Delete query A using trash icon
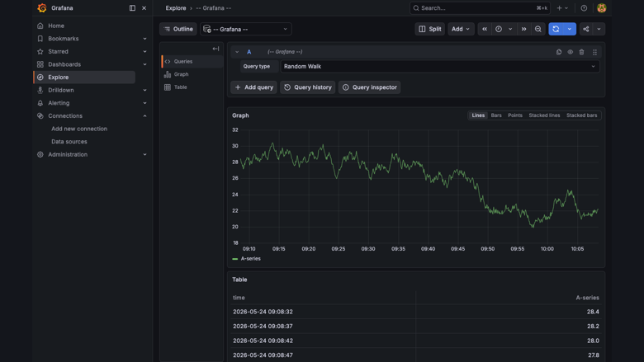Screen dimensions: 644x362 tap(581, 52)
